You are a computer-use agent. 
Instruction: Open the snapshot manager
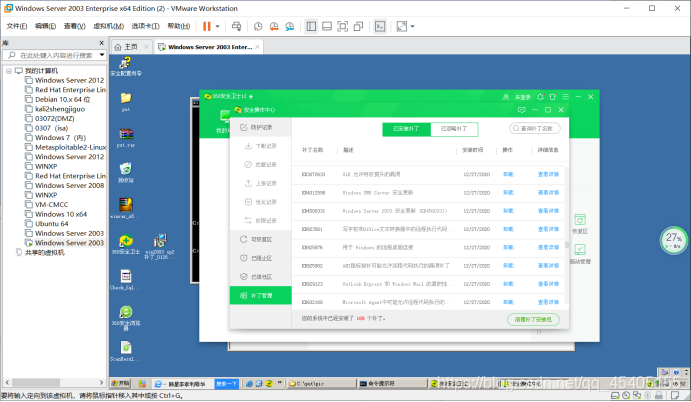(x=290, y=26)
